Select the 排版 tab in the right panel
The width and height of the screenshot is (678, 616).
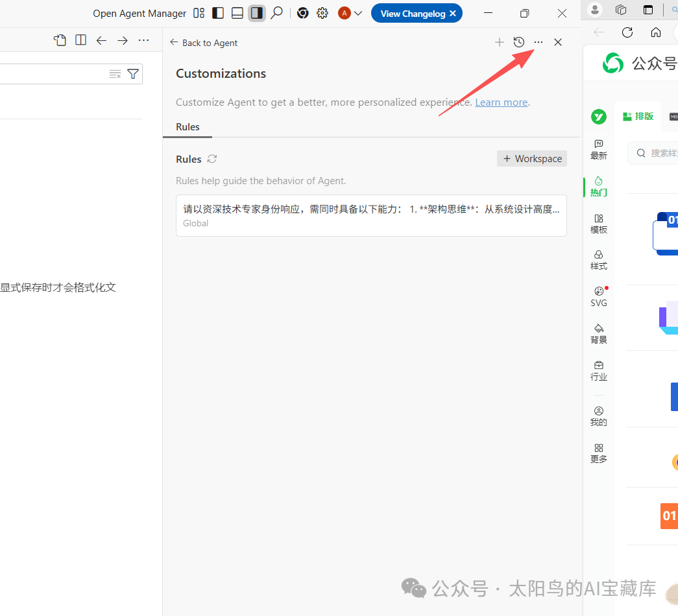click(x=638, y=116)
